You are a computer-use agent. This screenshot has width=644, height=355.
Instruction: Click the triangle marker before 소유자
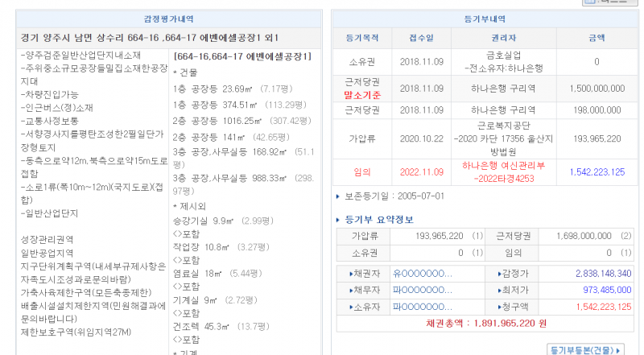[351, 307]
